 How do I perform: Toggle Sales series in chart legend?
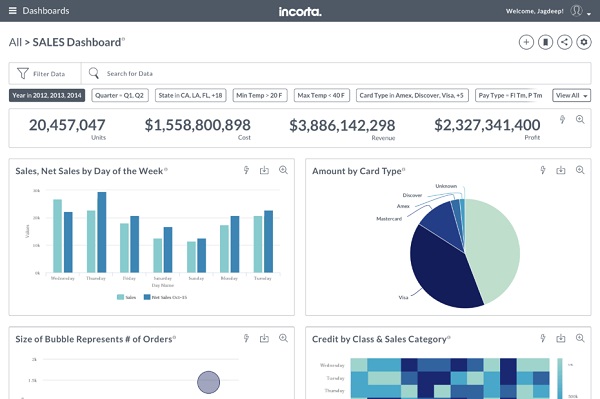(126, 297)
